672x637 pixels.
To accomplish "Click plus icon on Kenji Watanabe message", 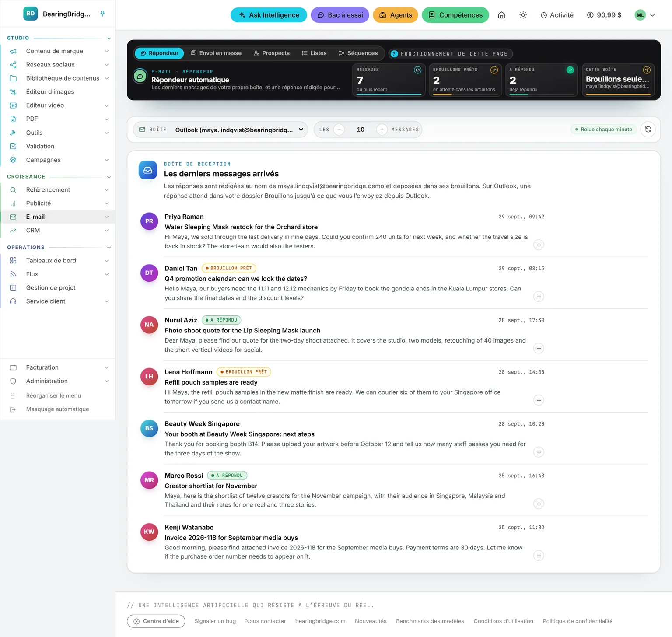I will [539, 556].
